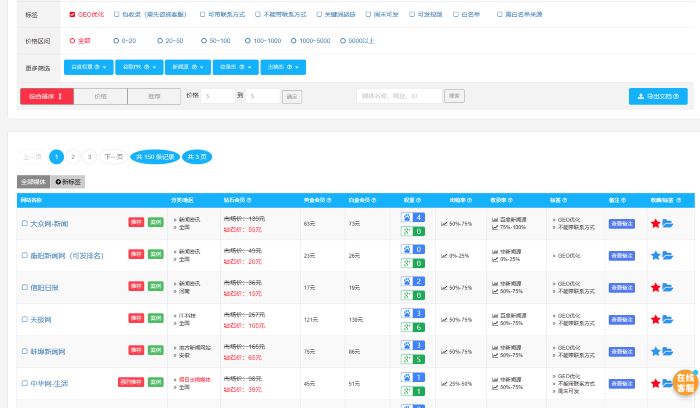Screen dimensions: 700x408
Task: Click the red star in 大众网-新闻 row
Action: (655, 224)
